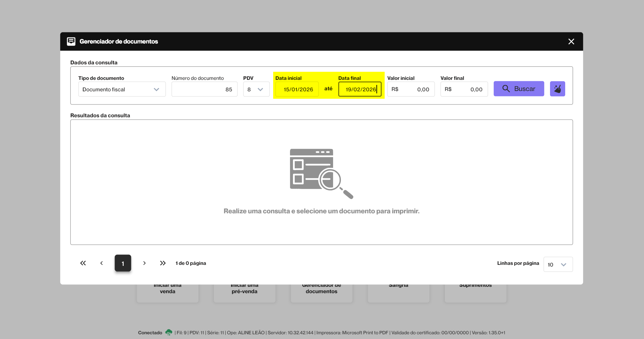Select page 1 button

point(123,263)
